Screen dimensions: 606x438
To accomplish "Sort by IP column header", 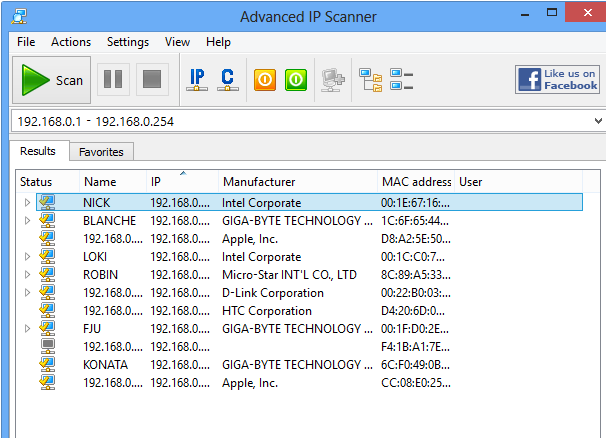I will pos(182,182).
